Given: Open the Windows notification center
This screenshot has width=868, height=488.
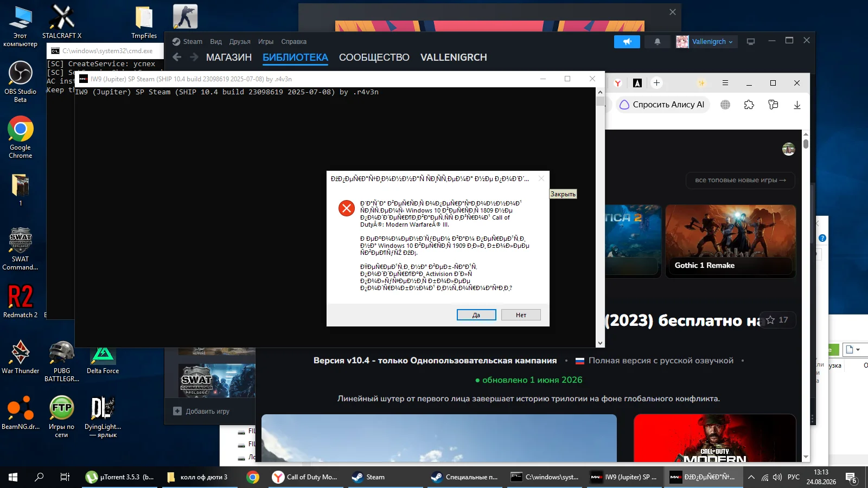Looking at the screenshot, I should tap(851, 477).
